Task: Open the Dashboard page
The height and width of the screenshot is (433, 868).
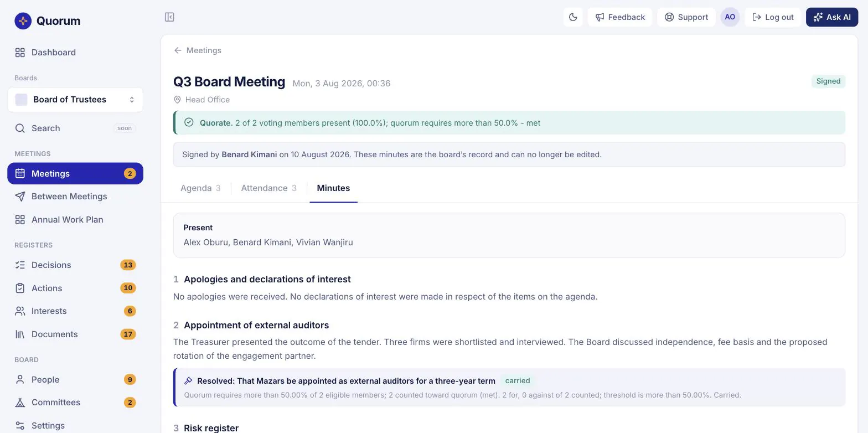Action: coord(75,53)
